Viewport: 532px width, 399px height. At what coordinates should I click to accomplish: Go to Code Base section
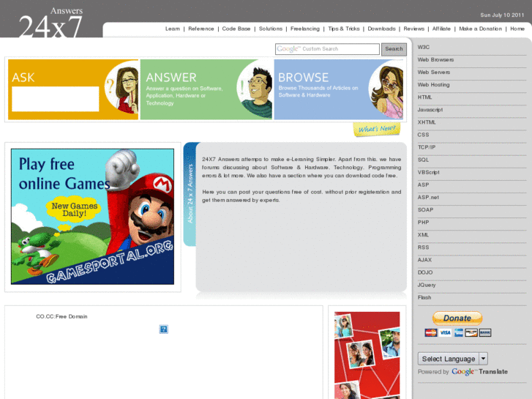coord(236,29)
